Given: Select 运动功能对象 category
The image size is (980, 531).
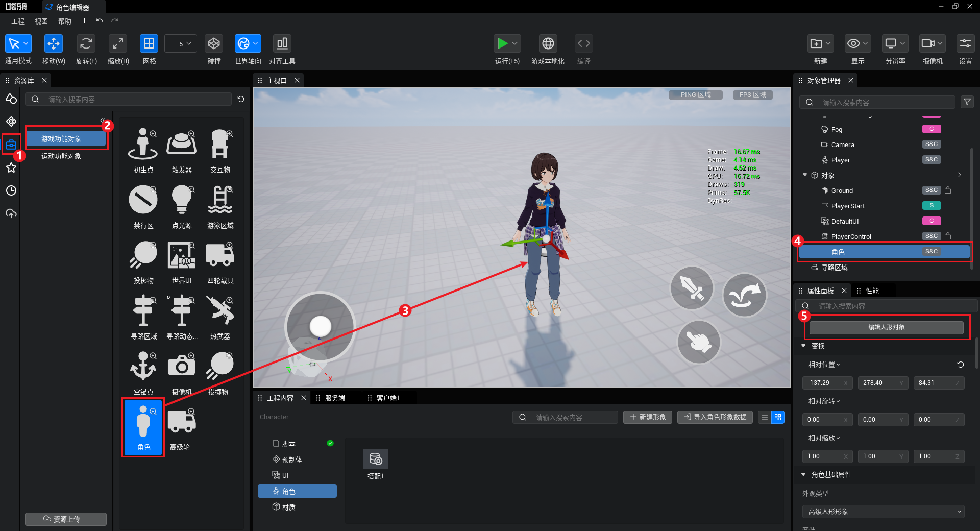Looking at the screenshot, I should (x=61, y=156).
